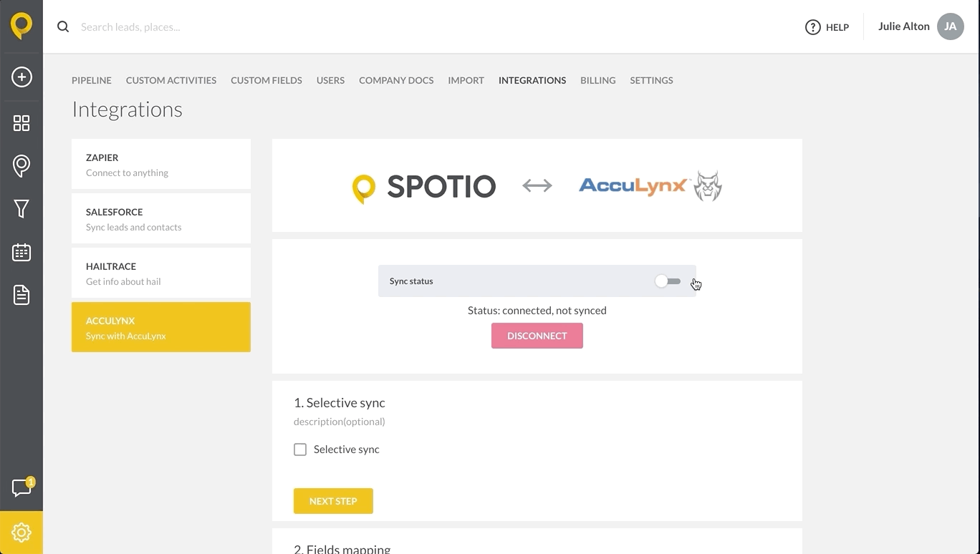Screen dimensions: 980x554
Task: Switch to the Users tab
Action: (x=330, y=80)
